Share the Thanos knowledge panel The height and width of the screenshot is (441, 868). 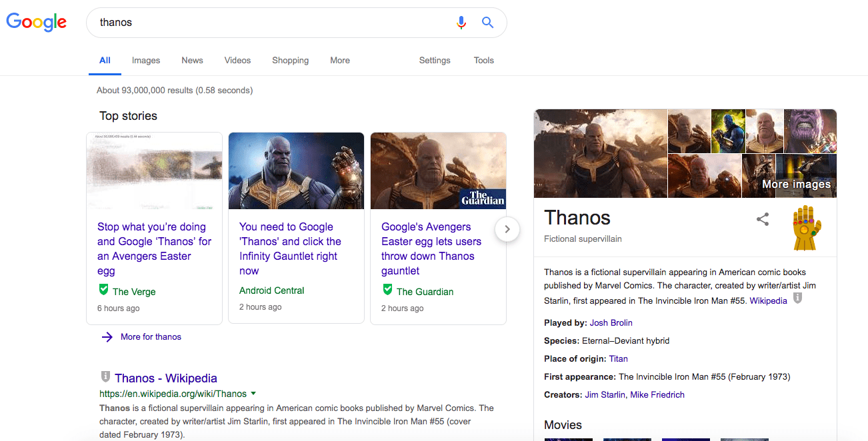tap(763, 219)
